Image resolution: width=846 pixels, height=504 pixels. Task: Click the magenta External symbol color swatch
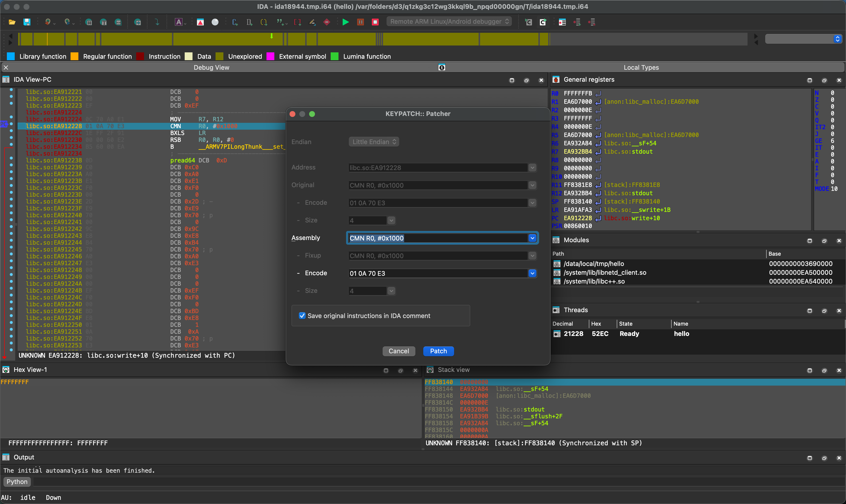point(270,56)
